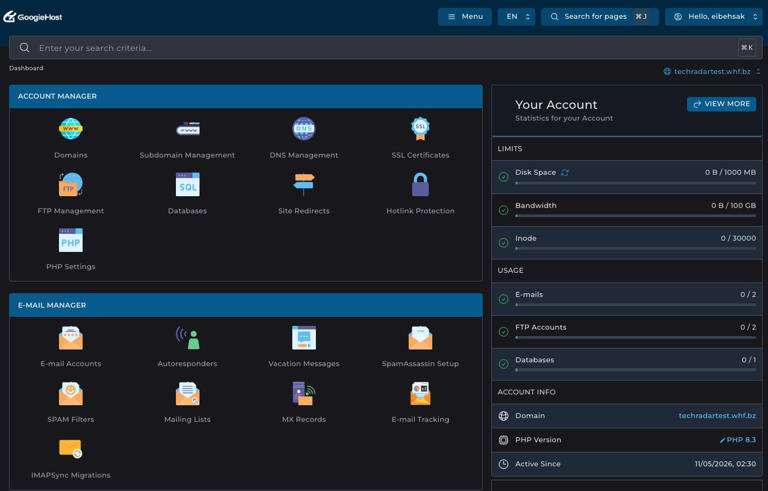Viewport: 768px width, 491px height.
Task: Click the E-mail Manager section header
Action: [246, 305]
